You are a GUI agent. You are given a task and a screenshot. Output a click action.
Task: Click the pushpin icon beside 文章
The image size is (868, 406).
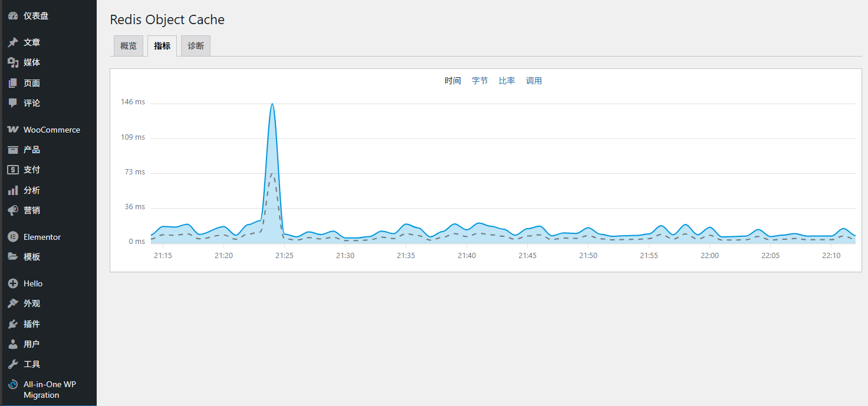[13, 42]
